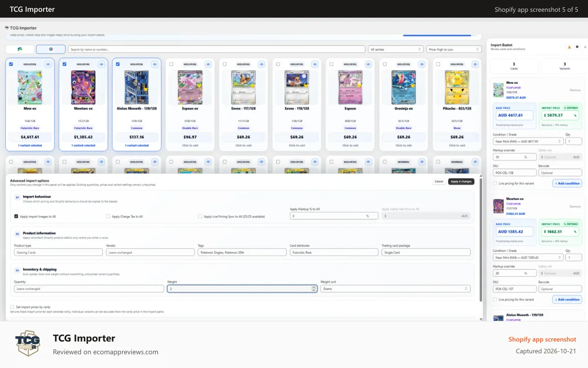588x368 pixels.
Task: Click the X icon in Import Basket header
Action: click(x=585, y=47)
